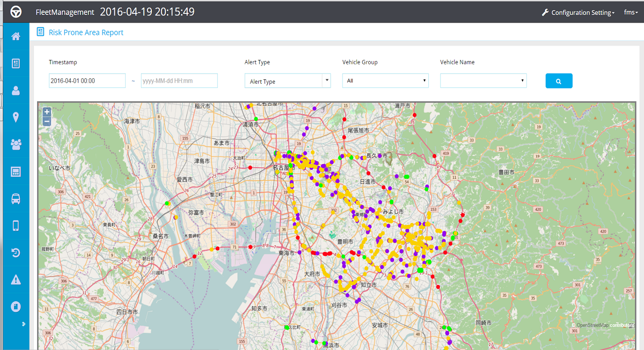This screenshot has height=350, width=644.
Task: Open the mobile device sidebar icon
Action: (16, 225)
